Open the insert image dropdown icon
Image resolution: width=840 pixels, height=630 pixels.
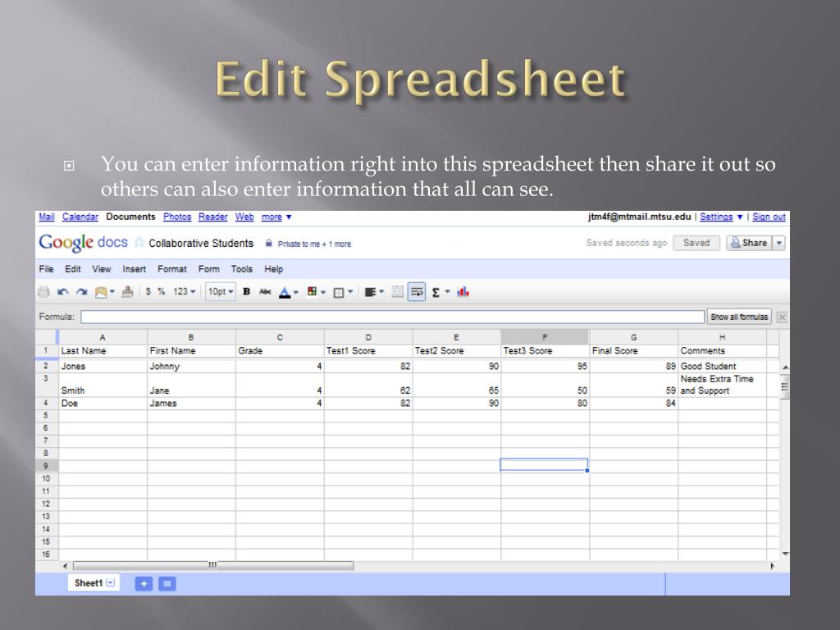[104, 292]
